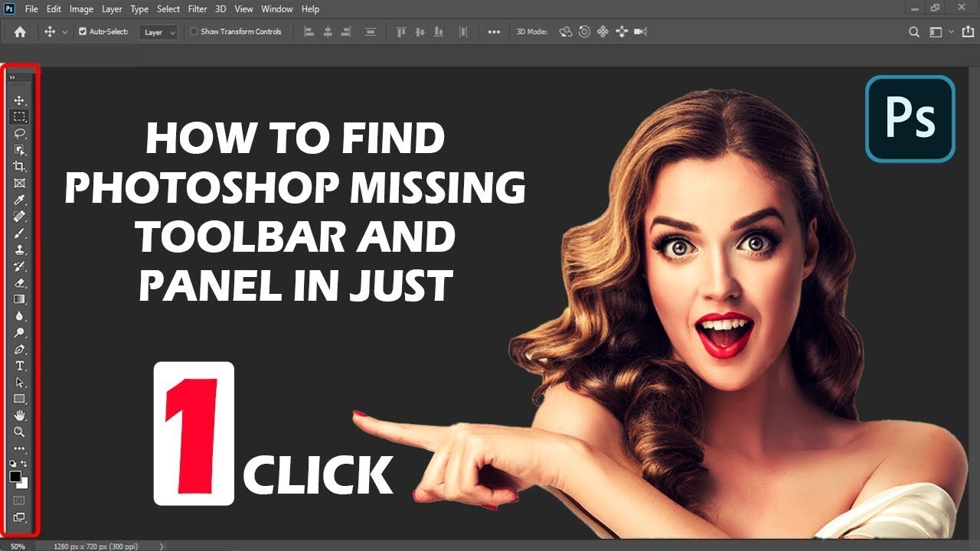Select the Eyedropper tool

pyautogui.click(x=19, y=200)
